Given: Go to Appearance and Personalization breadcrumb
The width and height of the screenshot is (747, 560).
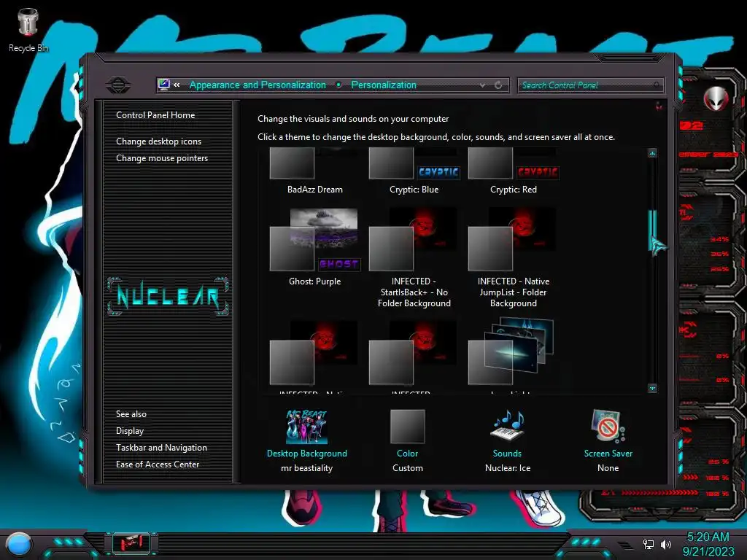Looking at the screenshot, I should tap(258, 85).
